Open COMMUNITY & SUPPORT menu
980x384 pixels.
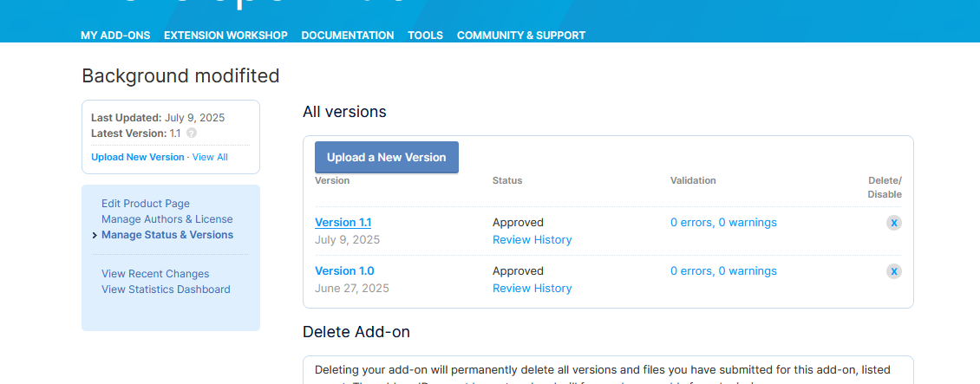pos(521,36)
